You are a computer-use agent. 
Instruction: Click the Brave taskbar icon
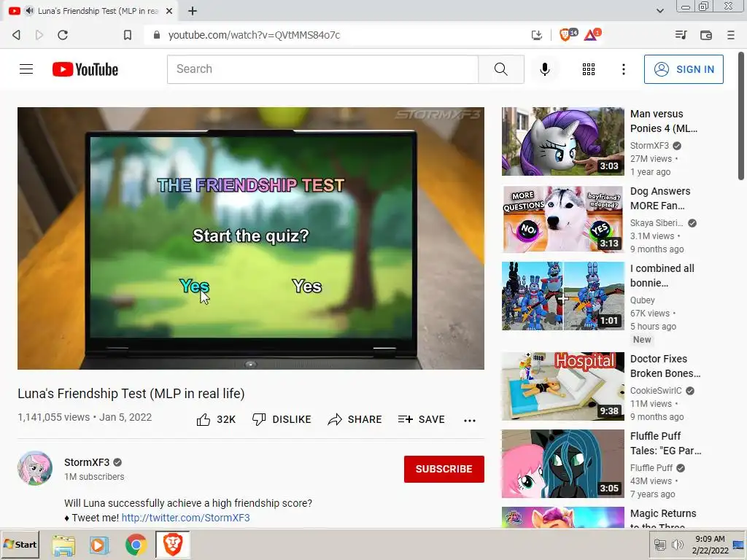click(x=172, y=544)
